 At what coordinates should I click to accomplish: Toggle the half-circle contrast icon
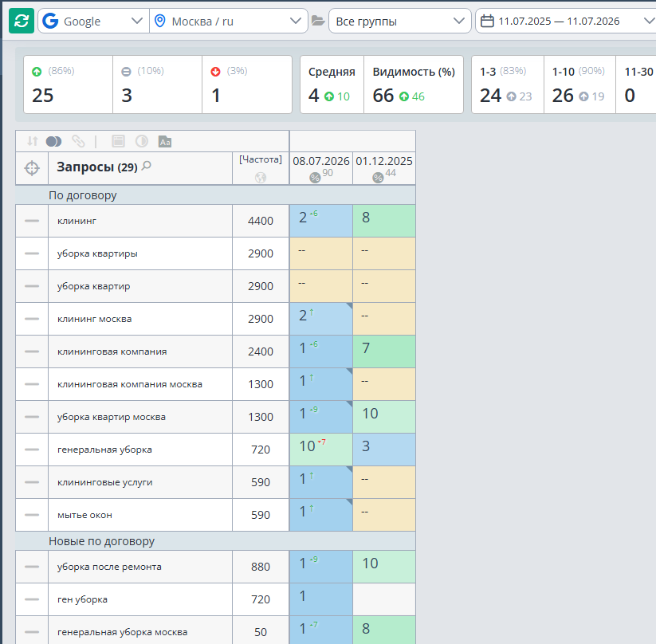tap(142, 141)
